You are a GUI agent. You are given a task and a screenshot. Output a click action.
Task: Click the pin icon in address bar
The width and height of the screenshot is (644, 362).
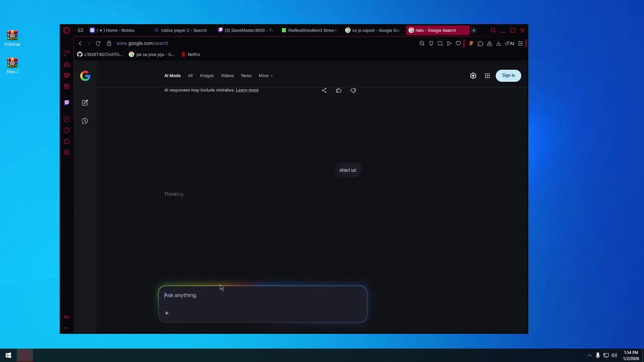(x=431, y=44)
